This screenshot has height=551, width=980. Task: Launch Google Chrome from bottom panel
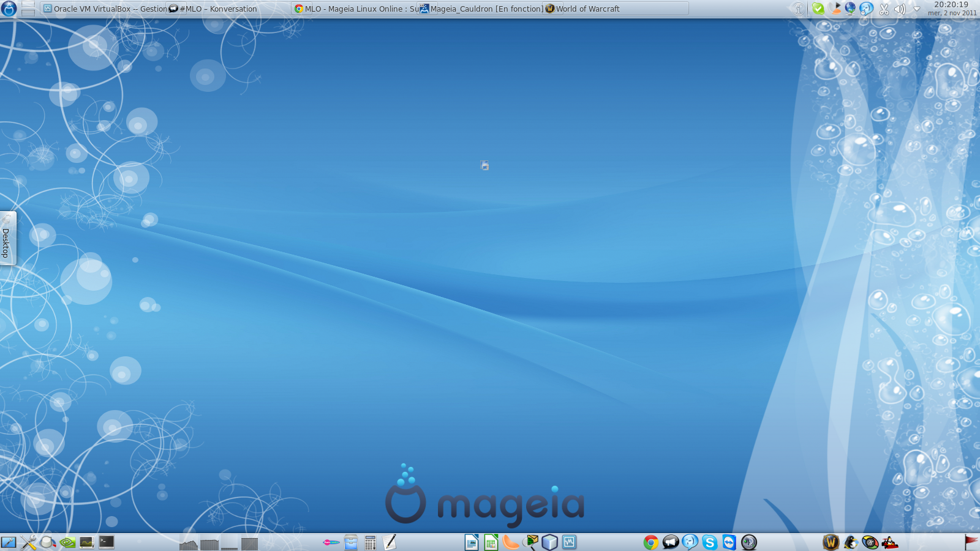click(x=651, y=542)
